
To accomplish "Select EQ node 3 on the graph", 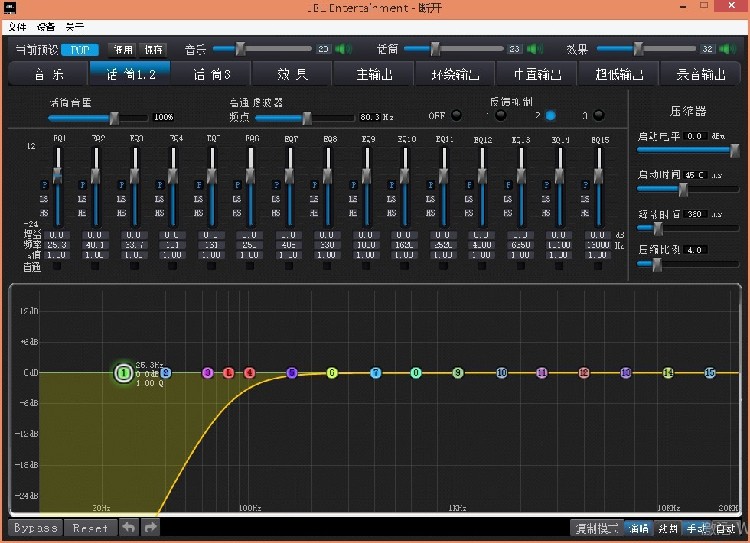I will pyautogui.click(x=208, y=373).
